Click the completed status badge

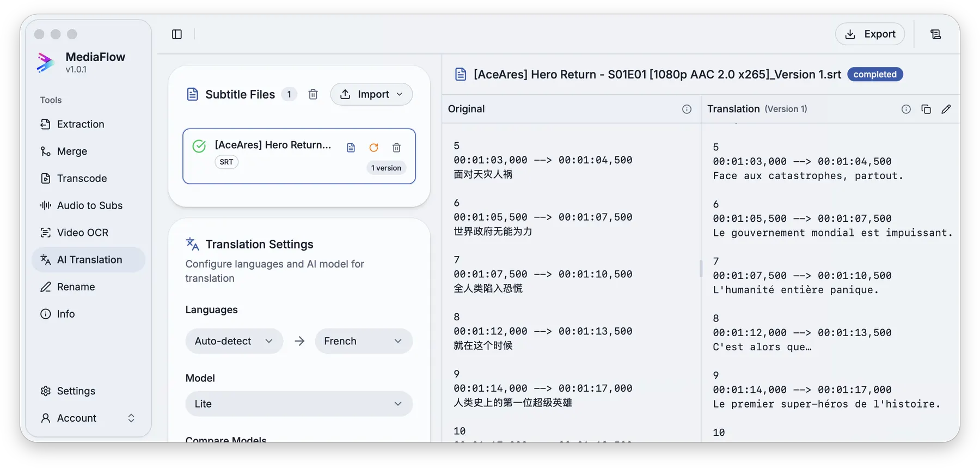tap(875, 74)
